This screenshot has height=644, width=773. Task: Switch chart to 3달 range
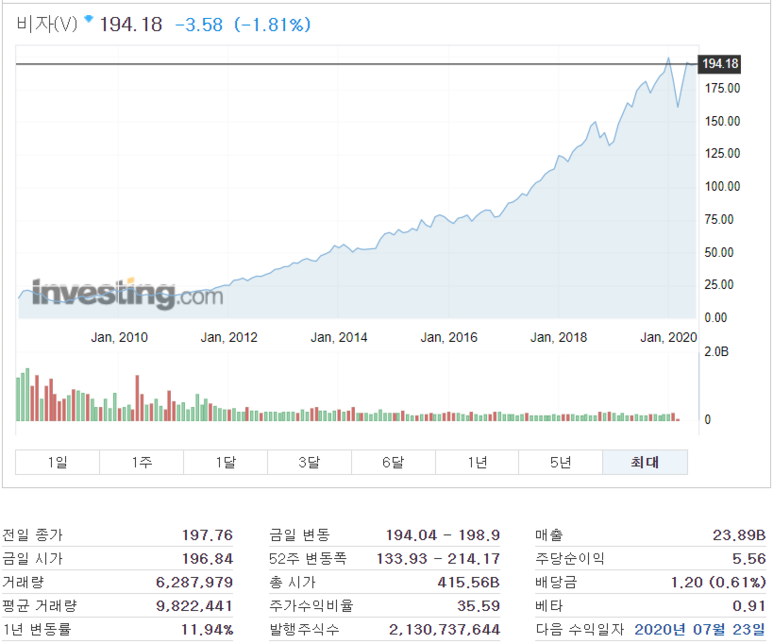pyautogui.click(x=309, y=462)
